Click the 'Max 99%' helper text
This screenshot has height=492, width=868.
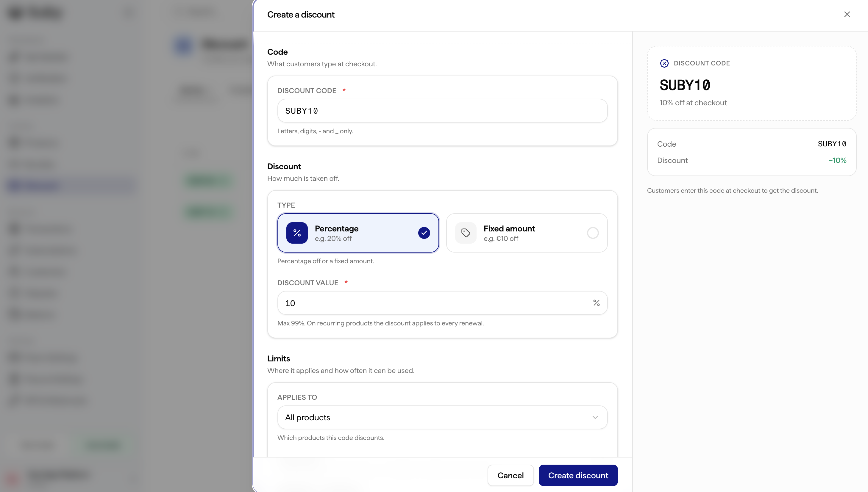click(380, 323)
